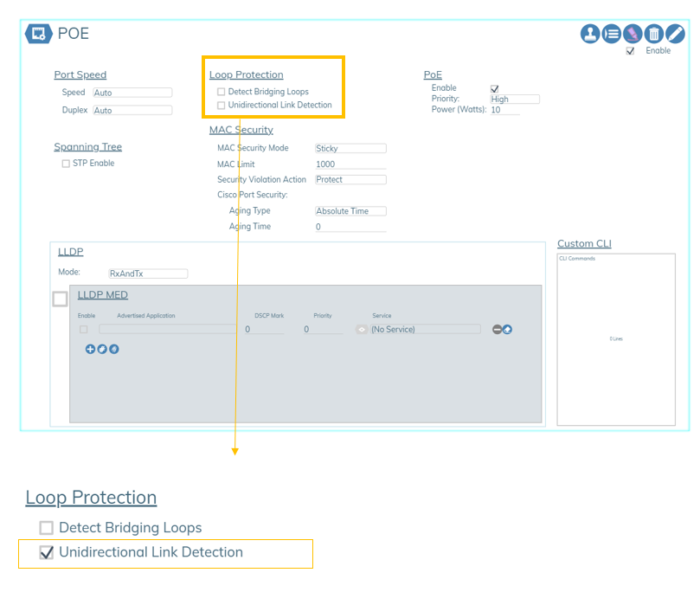This screenshot has width=700, height=592.
Task: Click the plus icon under LLDP MED
Action: click(x=90, y=349)
